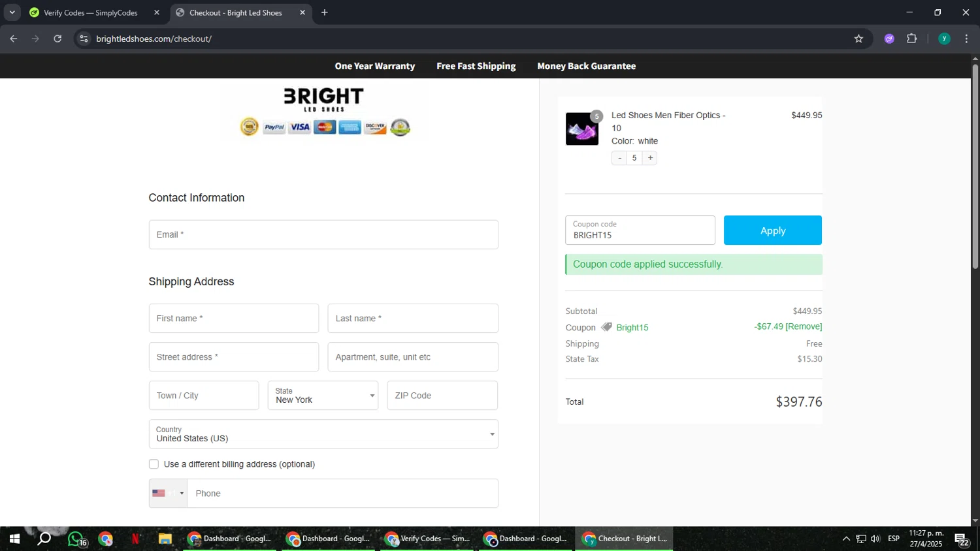
Task: Decrease quantity with the minus button
Action: coord(619,158)
